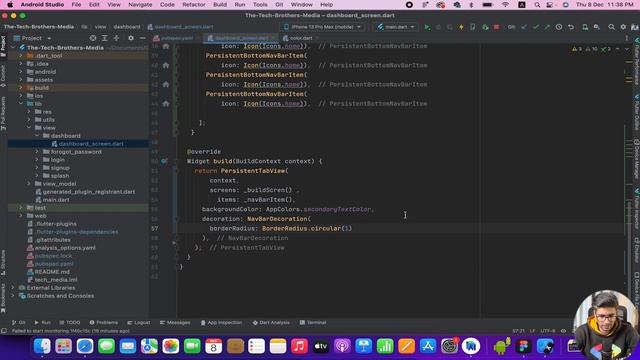Open the Wi-Fi menu in macOS menu bar

coord(505,4)
